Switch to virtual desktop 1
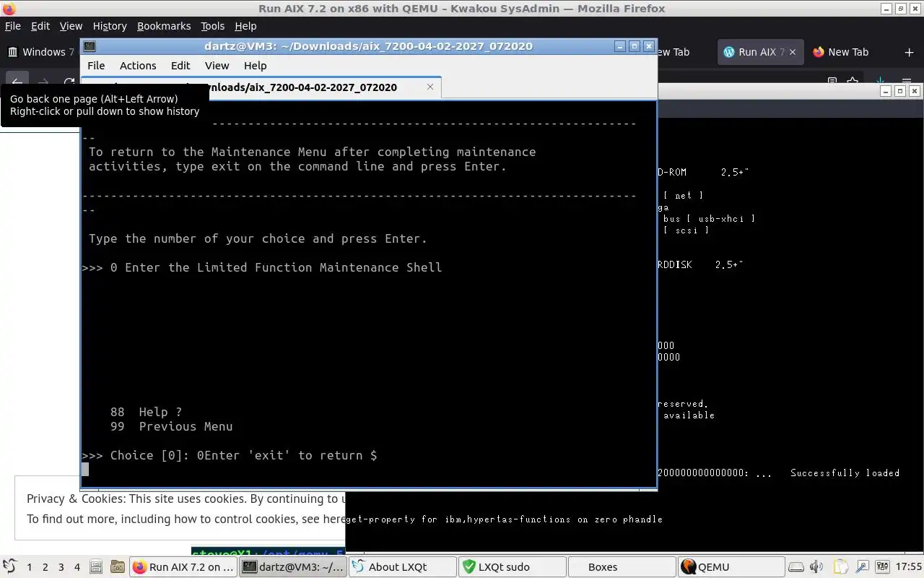 point(30,567)
